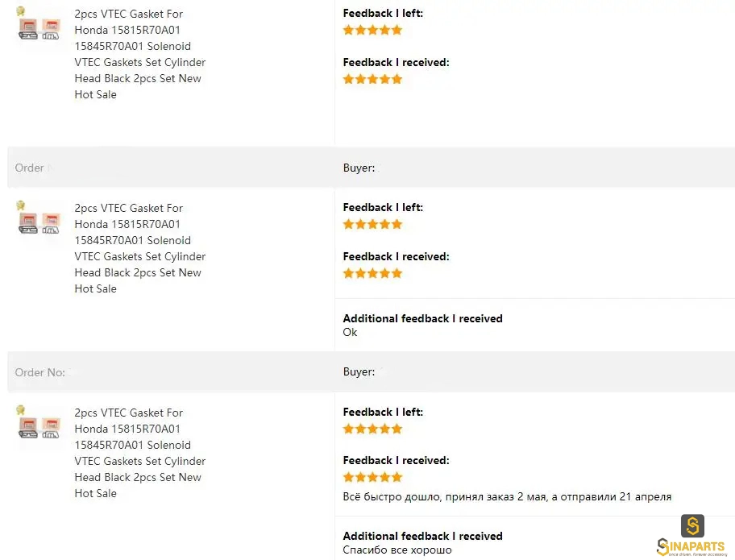Click the medal badge on third product image
The width and height of the screenshot is (735, 560).
pos(21,410)
